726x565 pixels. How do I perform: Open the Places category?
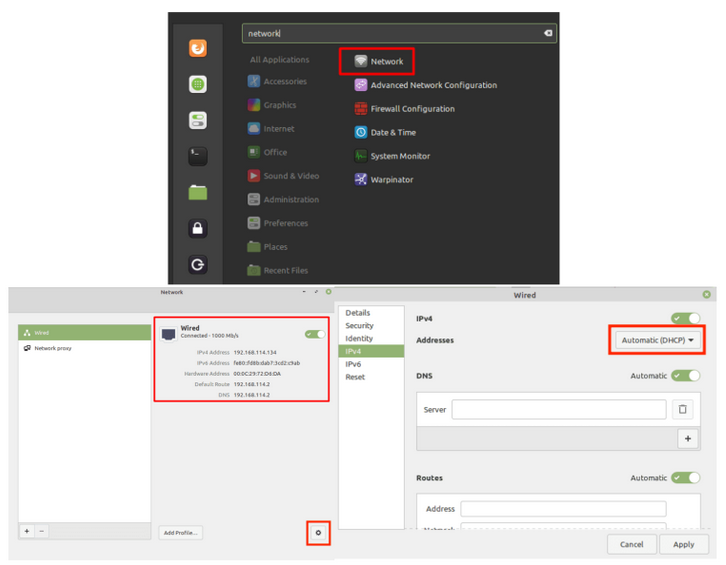(x=267, y=246)
